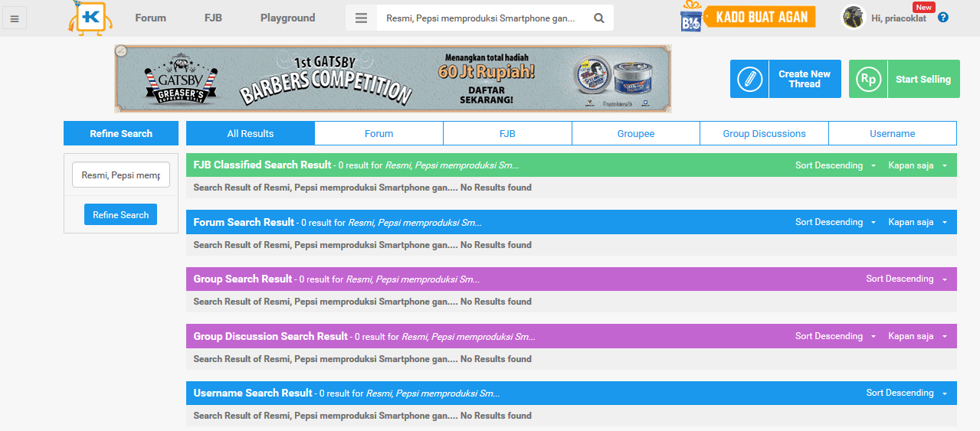The image size is (980, 431).
Task: Expand Sort Descending in Group Search Result
Action: click(906, 279)
